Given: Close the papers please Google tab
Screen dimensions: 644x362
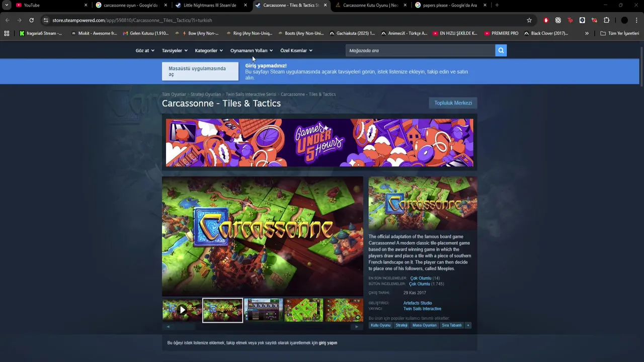Looking at the screenshot, I should pos(485,5).
